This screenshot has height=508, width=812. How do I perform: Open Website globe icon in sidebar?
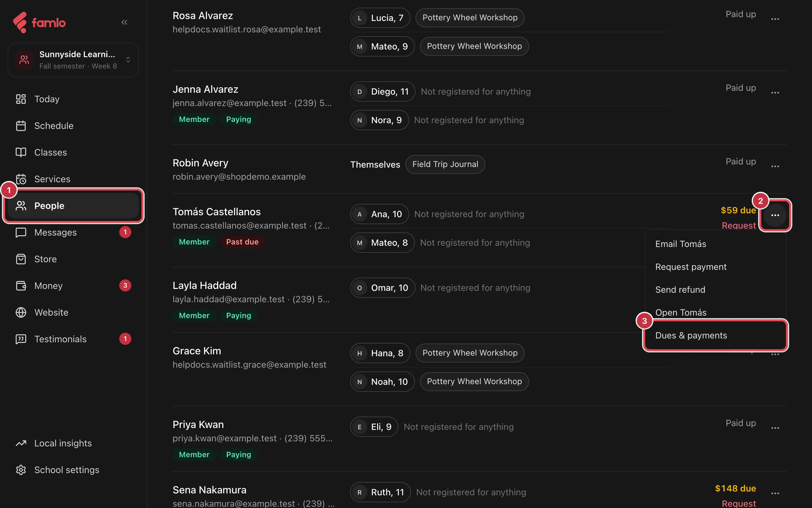pyautogui.click(x=21, y=312)
